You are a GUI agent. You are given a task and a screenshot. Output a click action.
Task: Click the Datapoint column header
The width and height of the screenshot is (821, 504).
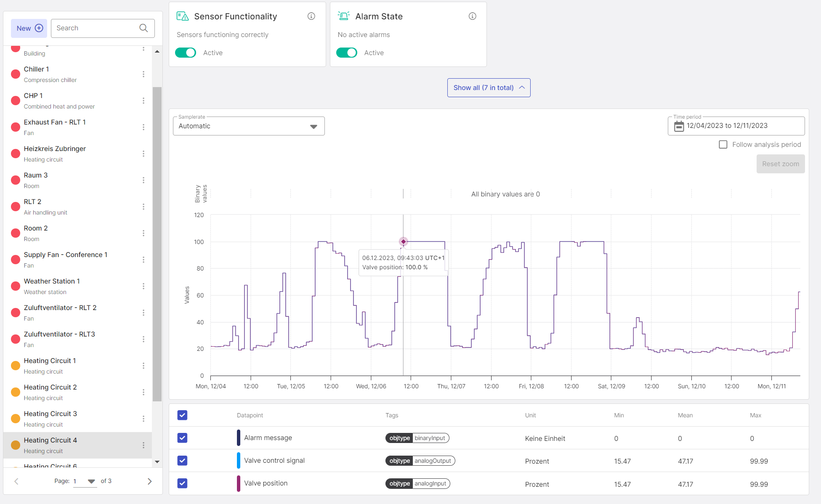coord(250,415)
